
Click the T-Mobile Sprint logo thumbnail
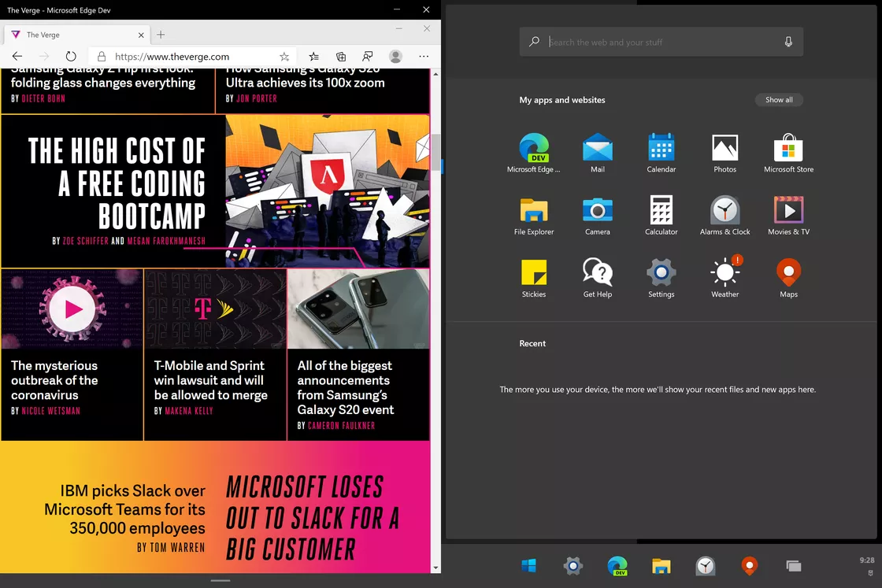pyautogui.click(x=215, y=309)
